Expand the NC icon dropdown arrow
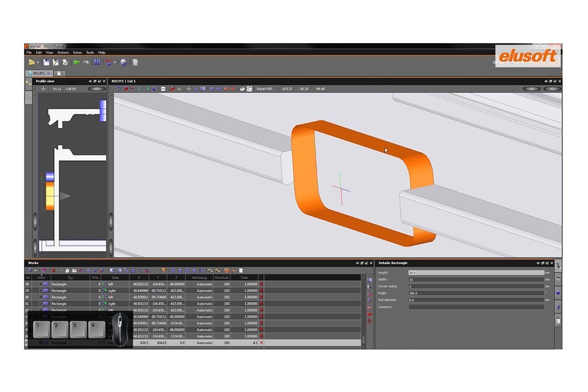The height and width of the screenshot is (392, 588). 115,62
